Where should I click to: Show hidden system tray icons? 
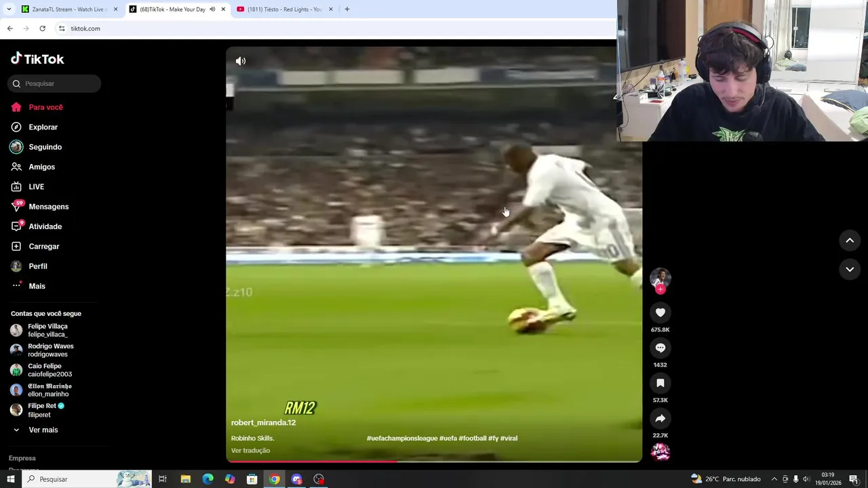pyautogui.click(x=774, y=479)
